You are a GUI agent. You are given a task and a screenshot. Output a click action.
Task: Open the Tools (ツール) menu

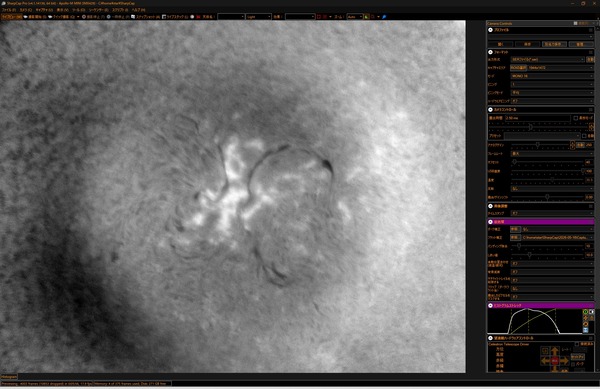[79, 10]
